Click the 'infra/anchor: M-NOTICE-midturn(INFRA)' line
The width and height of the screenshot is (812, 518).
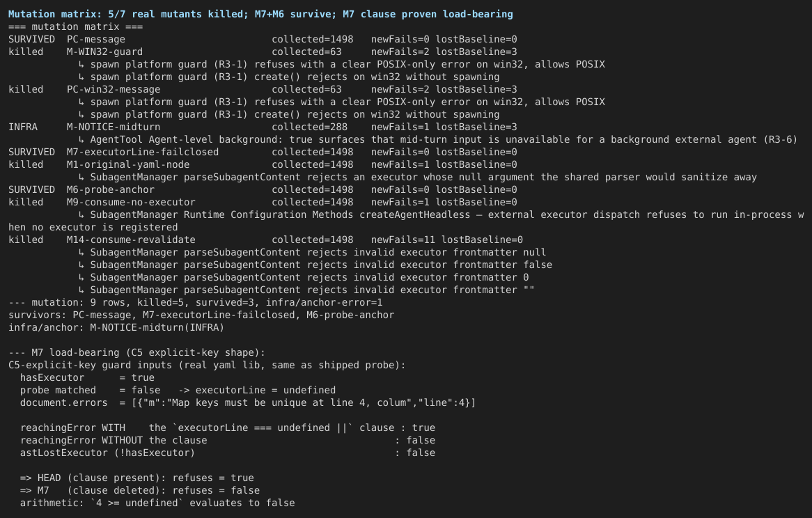(116, 327)
